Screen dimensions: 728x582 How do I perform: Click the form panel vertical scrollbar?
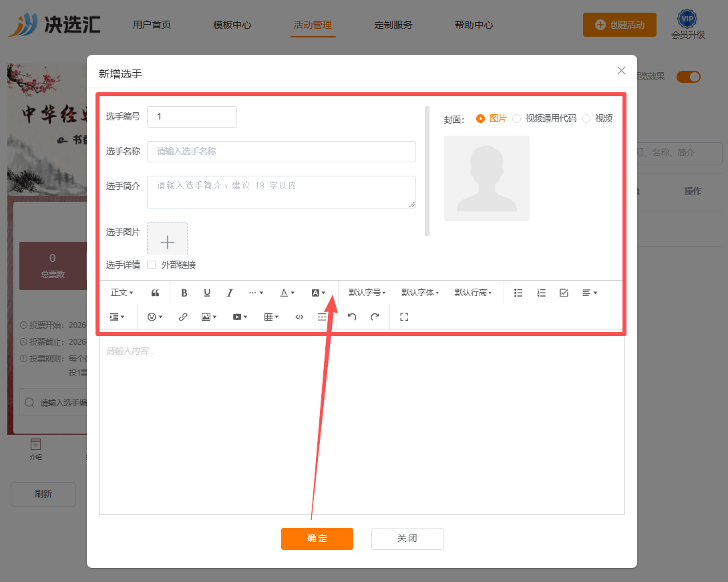(x=427, y=171)
